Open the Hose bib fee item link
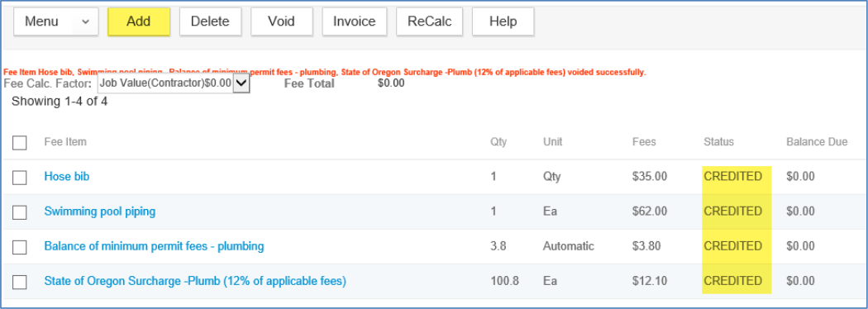This screenshot has width=868, height=309. click(x=66, y=176)
